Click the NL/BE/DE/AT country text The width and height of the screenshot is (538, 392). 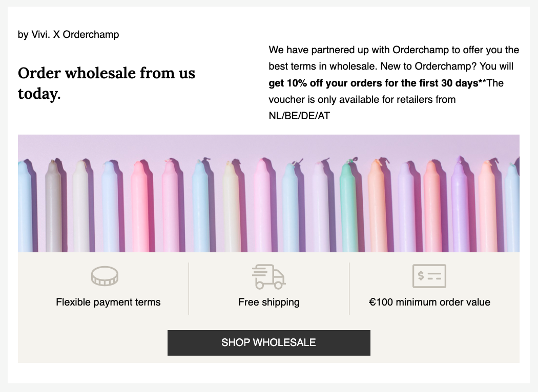[299, 116]
